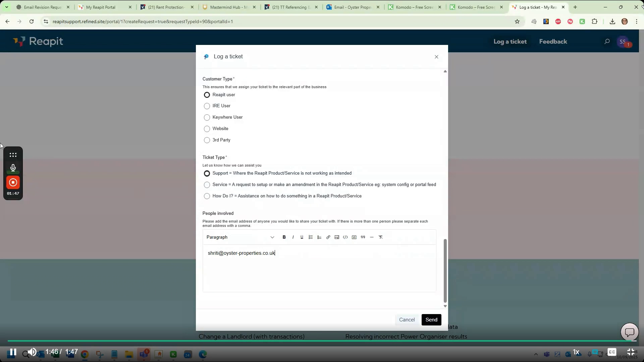644x362 pixels.
Task: Select the IRE User customer type
Action: pos(207,106)
